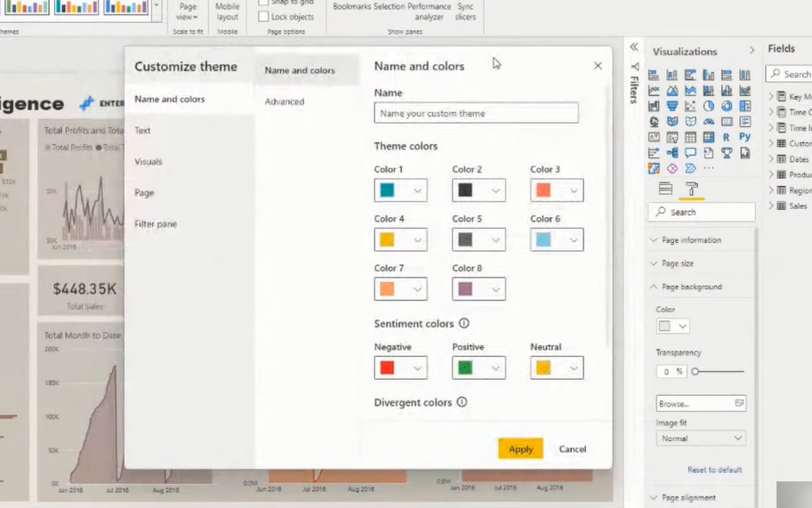Choose the KPI visual icon
The width and height of the screenshot is (812, 508).
coord(654,137)
